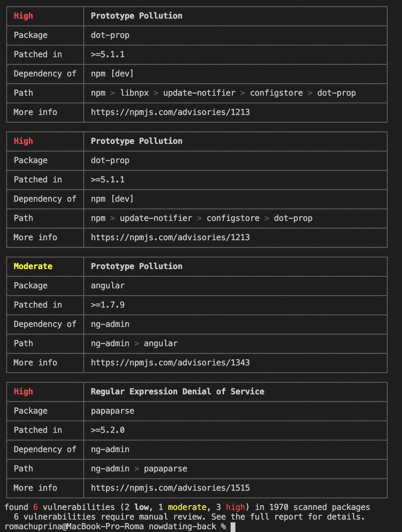
Task: Place cursor at the terminal prompt block
Action: [x=233, y=527]
